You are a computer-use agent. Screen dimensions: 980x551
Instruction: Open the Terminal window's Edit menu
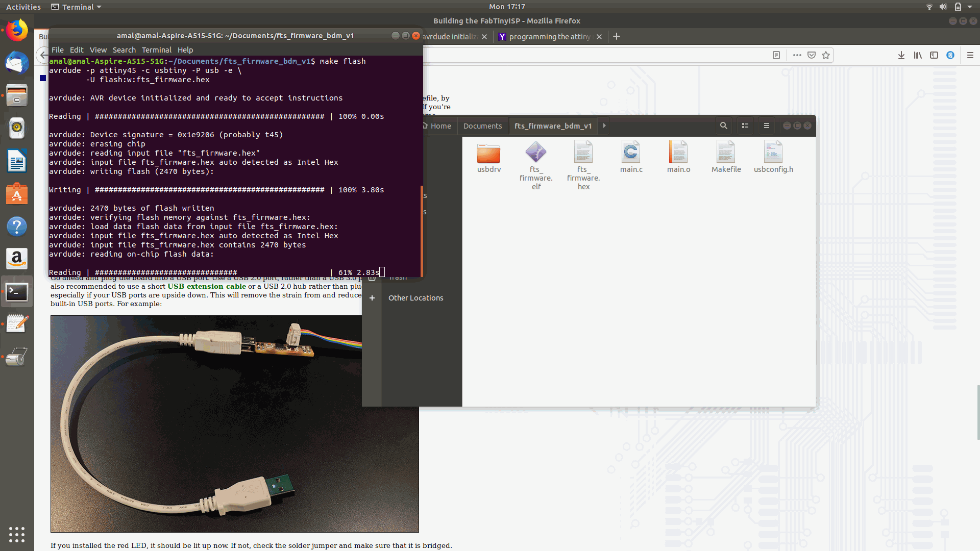coord(77,50)
